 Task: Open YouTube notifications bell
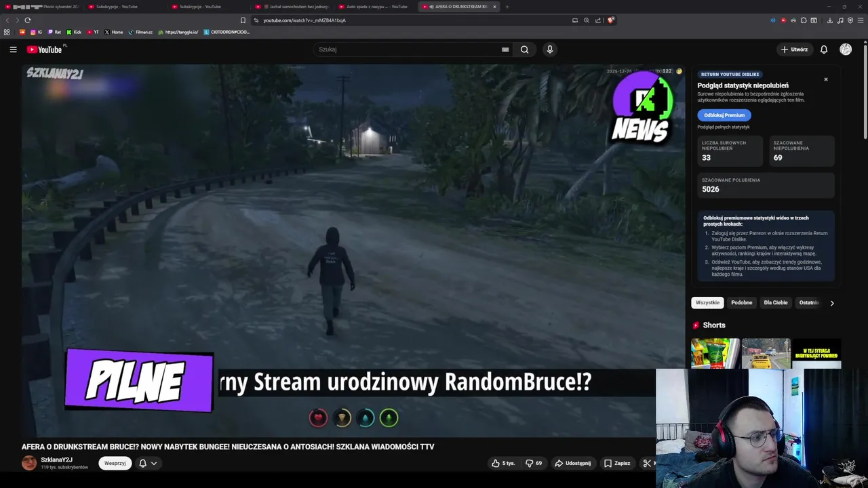point(824,49)
